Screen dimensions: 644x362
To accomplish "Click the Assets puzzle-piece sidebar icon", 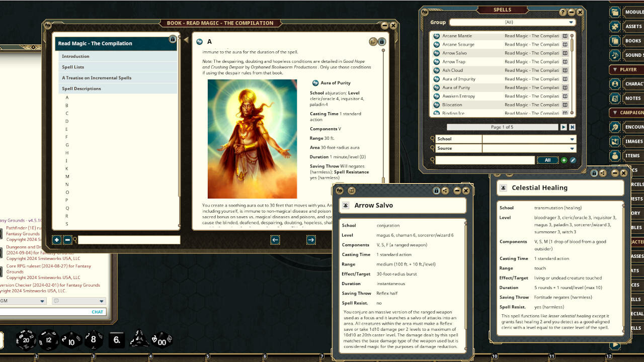I will tap(614, 27).
